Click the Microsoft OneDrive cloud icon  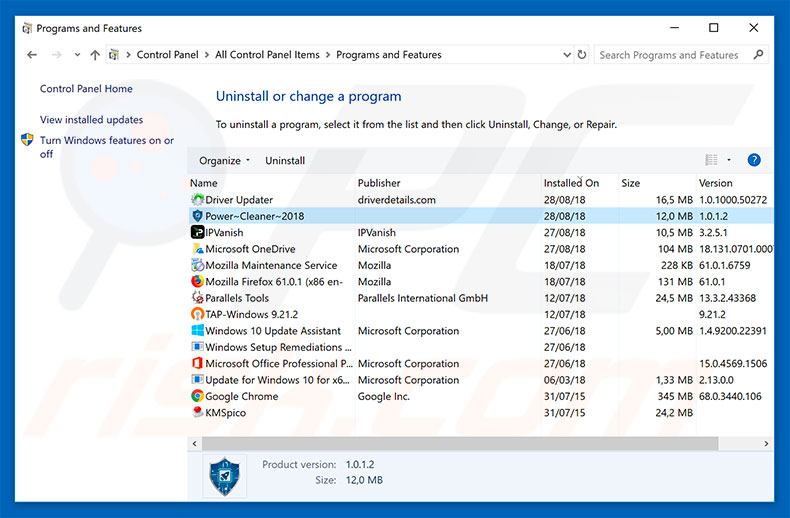click(198, 249)
